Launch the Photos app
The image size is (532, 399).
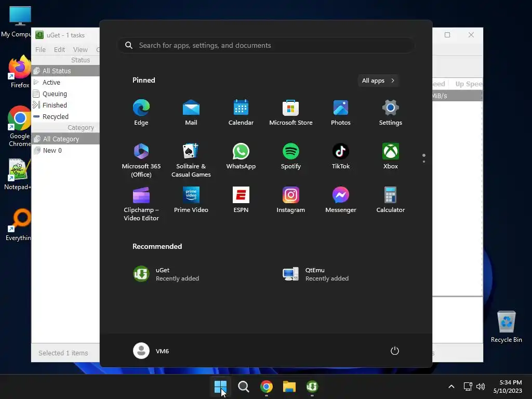coord(341,112)
